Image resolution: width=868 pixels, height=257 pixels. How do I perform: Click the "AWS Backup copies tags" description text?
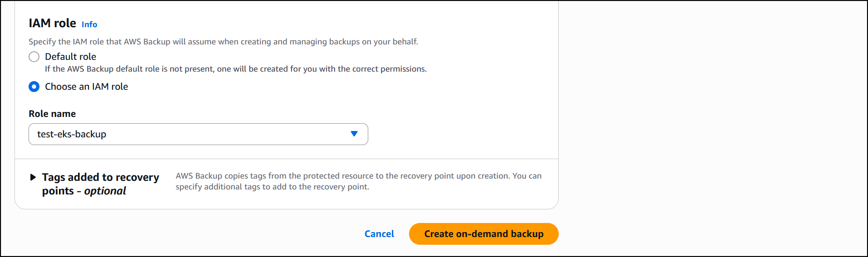click(x=358, y=181)
